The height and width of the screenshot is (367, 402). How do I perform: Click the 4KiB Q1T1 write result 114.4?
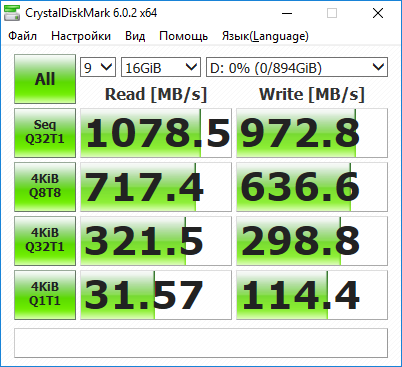(x=312, y=295)
